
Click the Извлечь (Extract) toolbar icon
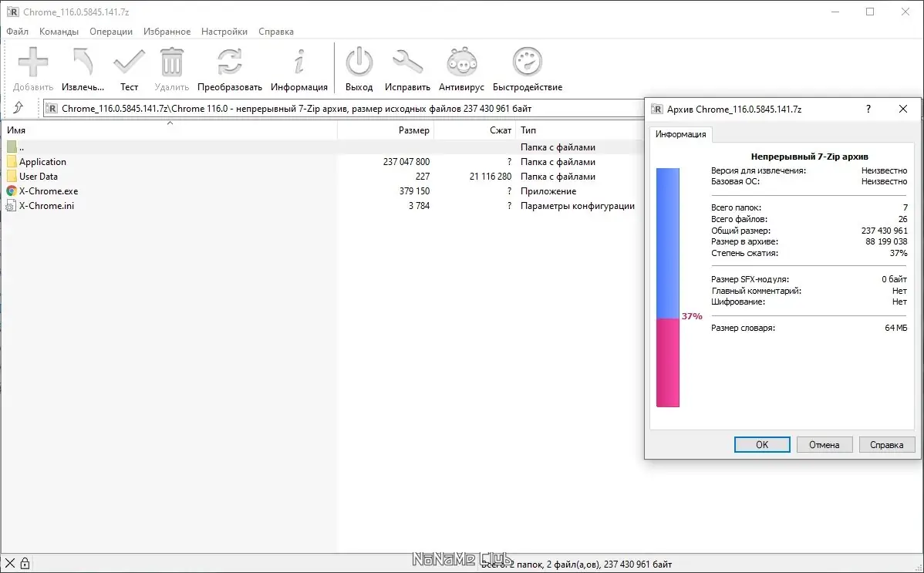(x=83, y=61)
